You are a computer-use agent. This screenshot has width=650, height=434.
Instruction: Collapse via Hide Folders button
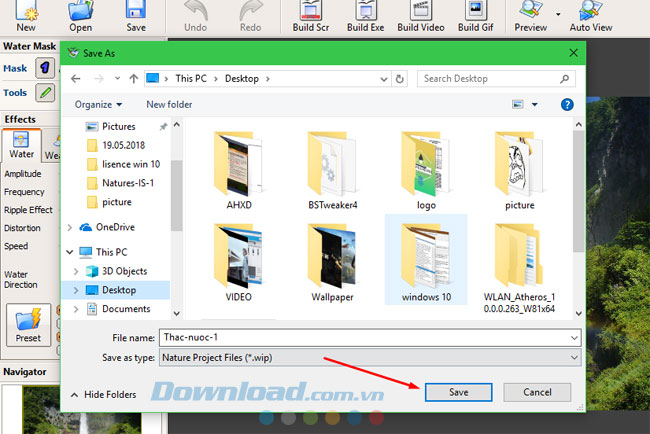[104, 395]
